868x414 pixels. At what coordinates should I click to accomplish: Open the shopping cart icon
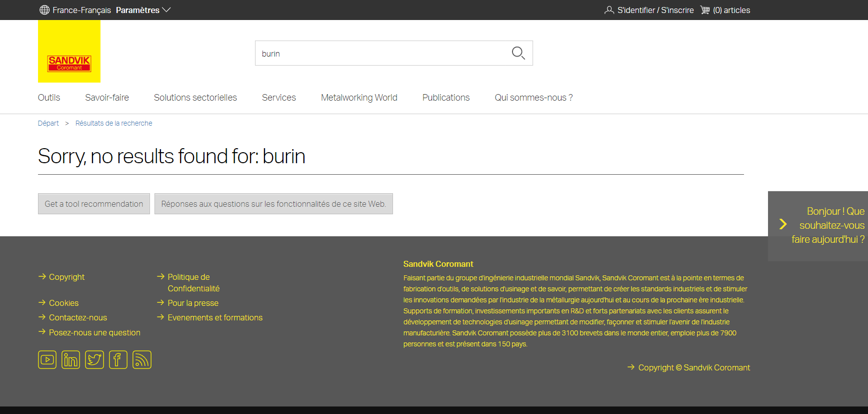(705, 10)
